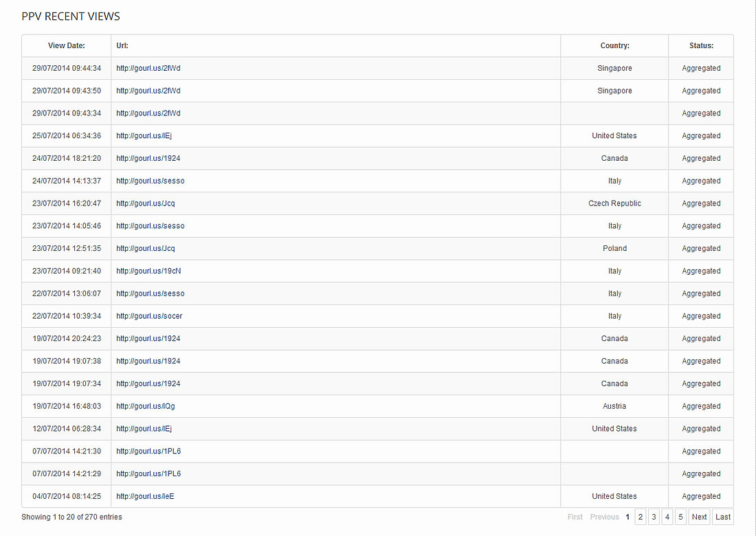Click the current page 1 indicator

627,517
